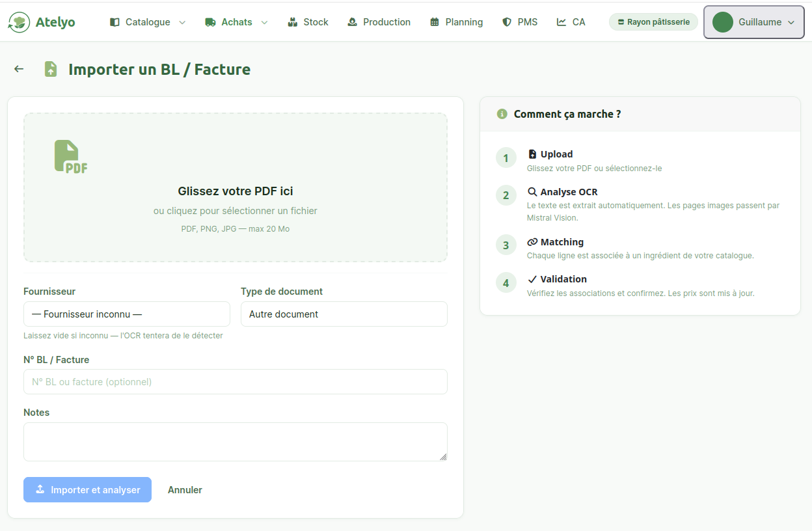Open the Guillaume user menu chevron

tap(791, 22)
